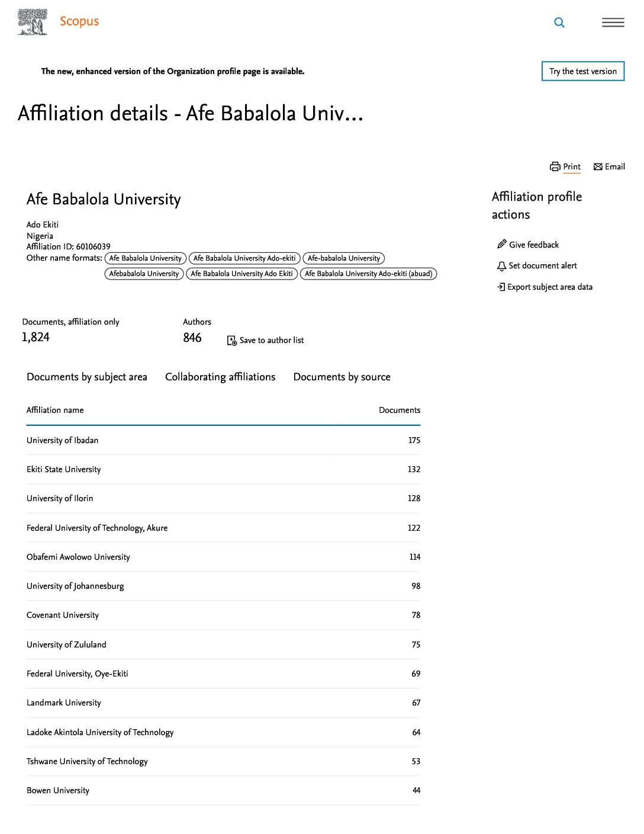
Task: Click the 846 authors count
Action: [192, 338]
